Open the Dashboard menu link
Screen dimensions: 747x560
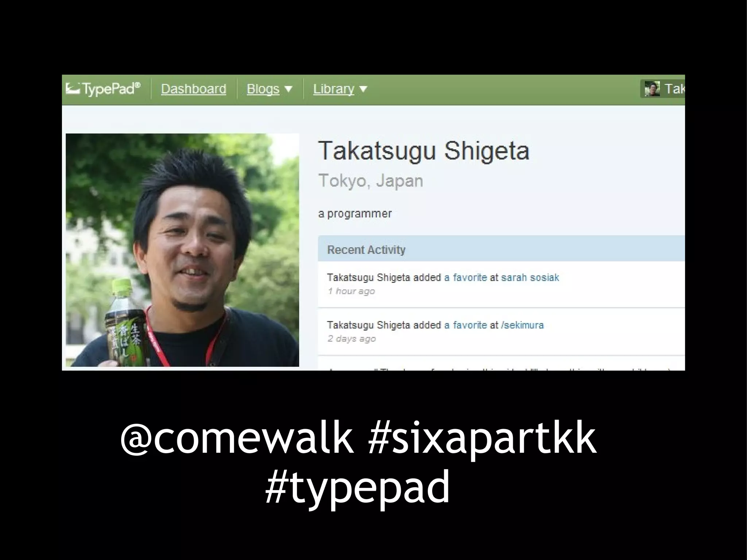[x=193, y=89]
